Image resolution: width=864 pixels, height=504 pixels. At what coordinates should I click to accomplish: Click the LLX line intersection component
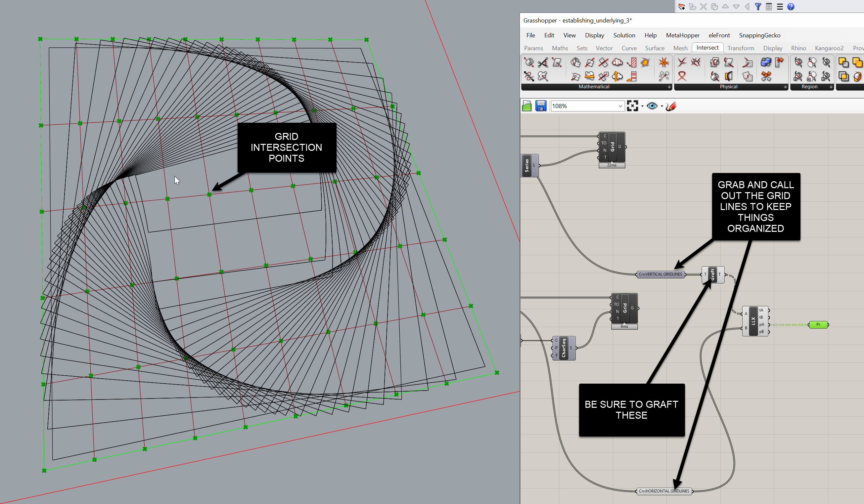753,321
